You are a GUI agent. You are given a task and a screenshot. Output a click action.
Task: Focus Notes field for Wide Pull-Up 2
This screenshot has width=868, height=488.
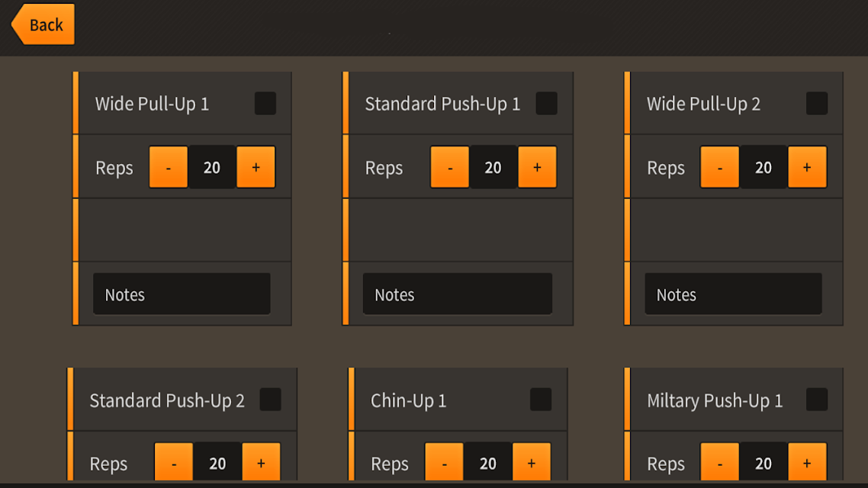pos(733,294)
